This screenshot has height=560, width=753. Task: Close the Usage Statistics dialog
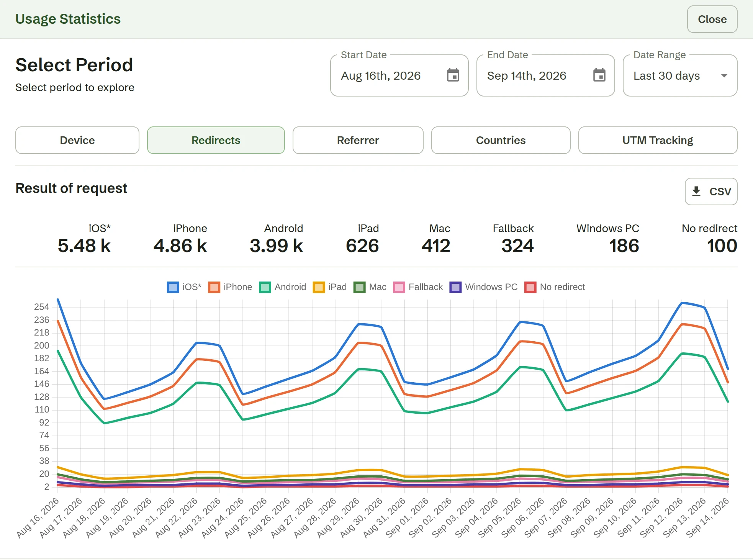[712, 19]
